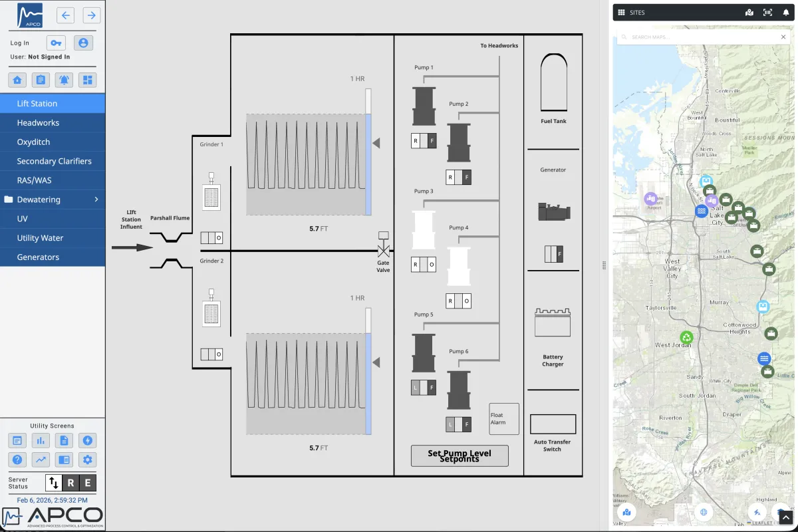The height and width of the screenshot is (532, 798).
Task: Click the green recycle marker near West Jordan
Action: tap(686, 338)
